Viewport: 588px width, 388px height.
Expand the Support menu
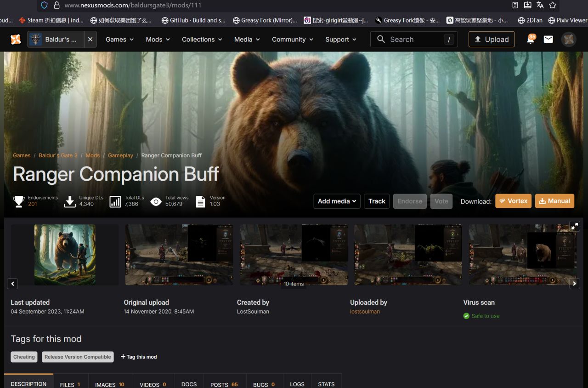(x=341, y=40)
